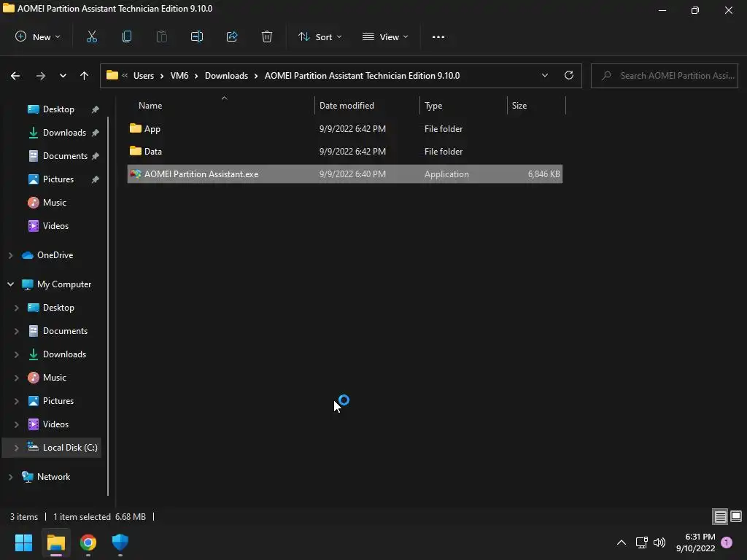The height and width of the screenshot is (560, 747).
Task: Sort by the Size column header
Action: pos(519,106)
